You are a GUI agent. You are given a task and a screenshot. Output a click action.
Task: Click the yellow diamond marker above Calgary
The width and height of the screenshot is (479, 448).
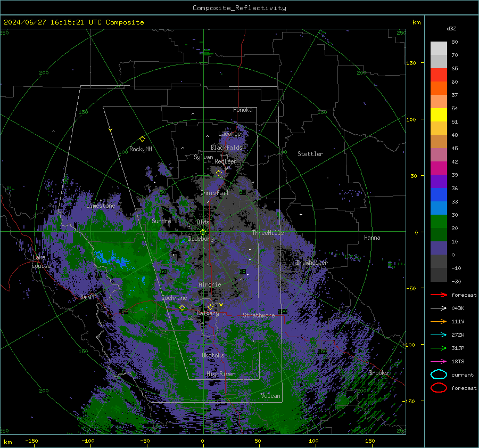click(210, 307)
